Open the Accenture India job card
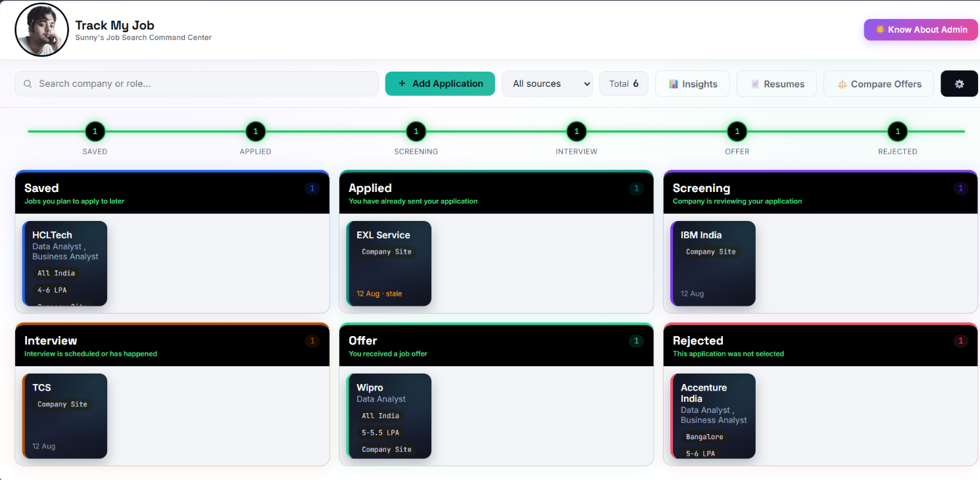 [713, 416]
